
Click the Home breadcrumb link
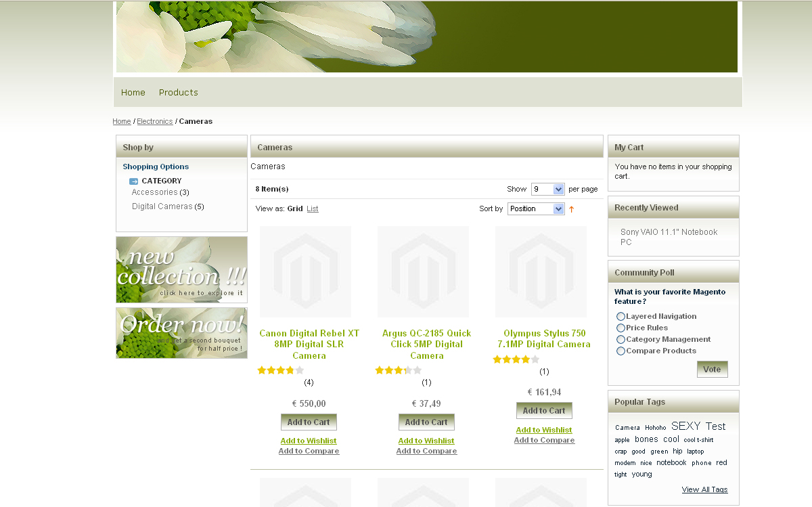click(x=122, y=122)
